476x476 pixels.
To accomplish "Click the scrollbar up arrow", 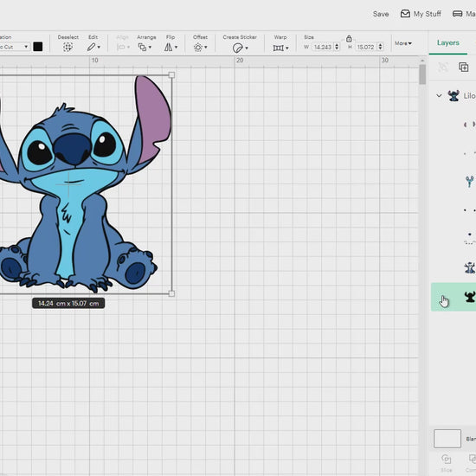I will click(x=422, y=61).
